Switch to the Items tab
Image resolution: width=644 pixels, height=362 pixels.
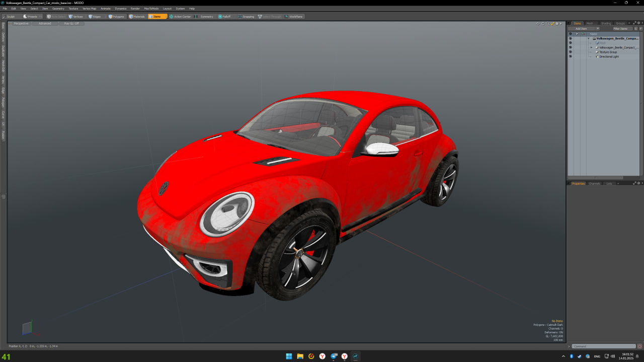pos(577,23)
